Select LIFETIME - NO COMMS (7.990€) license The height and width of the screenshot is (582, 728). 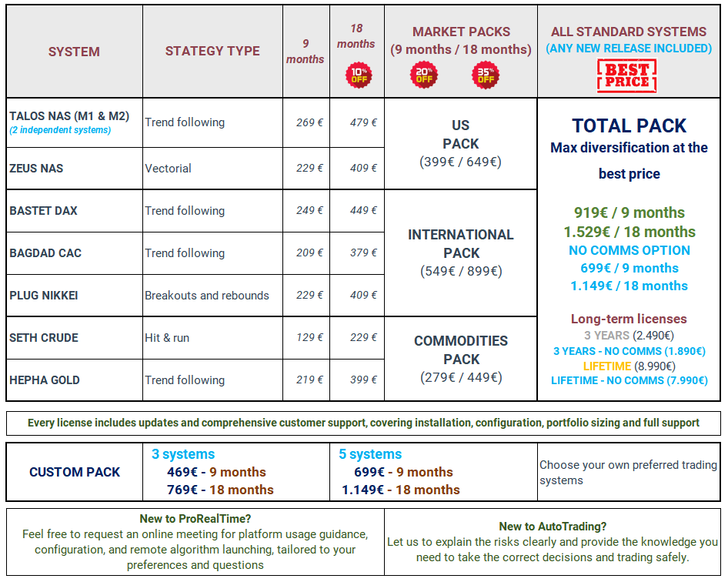tap(629, 380)
